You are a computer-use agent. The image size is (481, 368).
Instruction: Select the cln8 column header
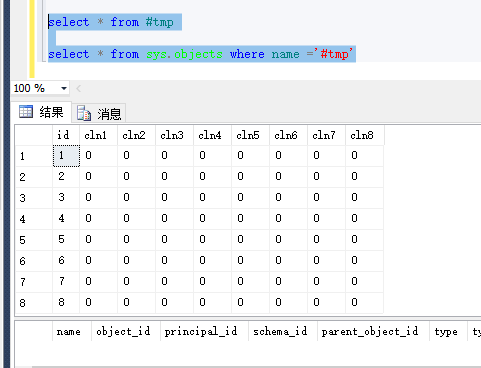[365, 135]
